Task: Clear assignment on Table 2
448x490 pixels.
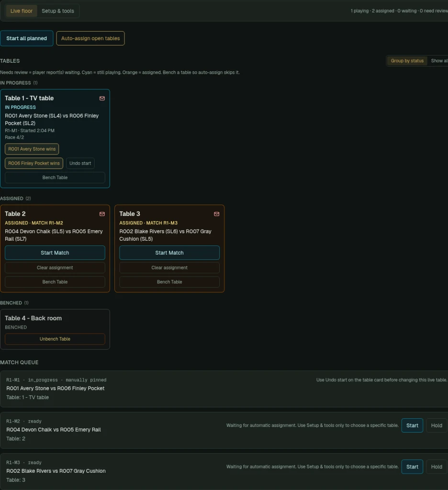Action: pos(55,268)
